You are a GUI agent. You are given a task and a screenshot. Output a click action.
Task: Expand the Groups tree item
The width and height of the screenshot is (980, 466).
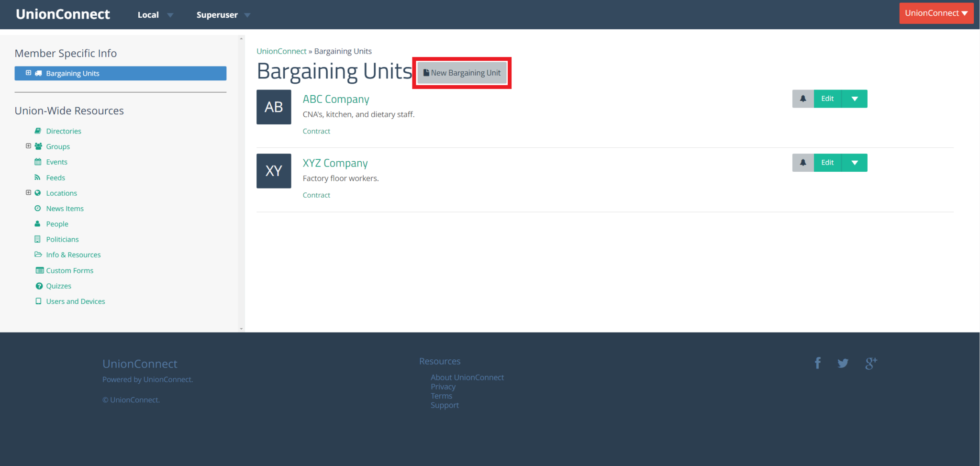(28, 146)
